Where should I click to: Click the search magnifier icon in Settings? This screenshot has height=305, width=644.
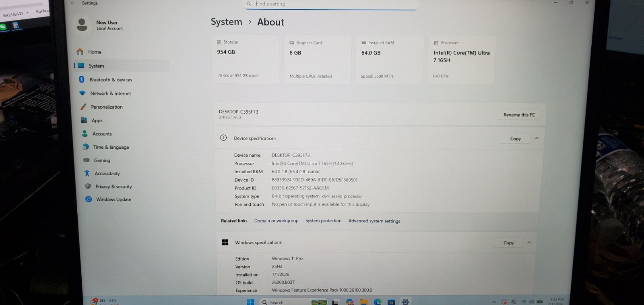249,4
